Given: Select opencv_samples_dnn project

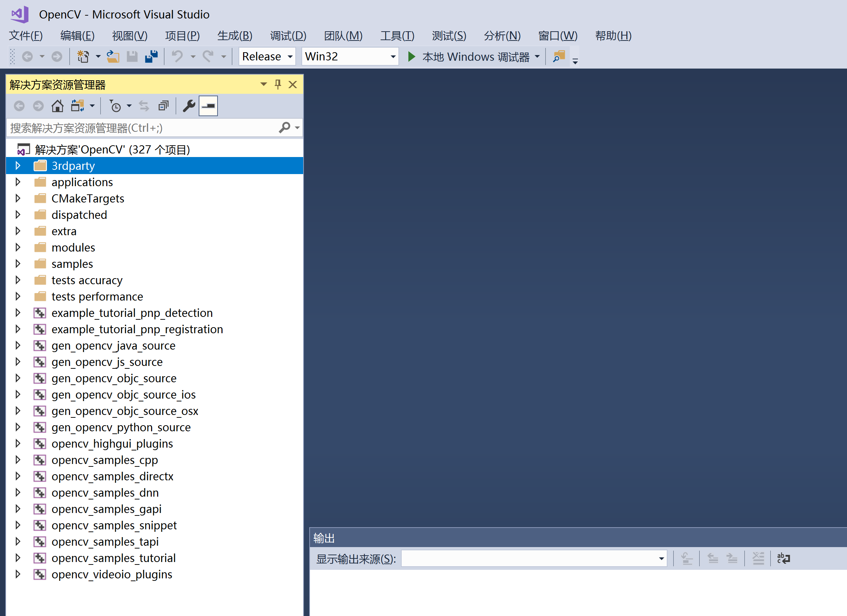Looking at the screenshot, I should pos(105,493).
